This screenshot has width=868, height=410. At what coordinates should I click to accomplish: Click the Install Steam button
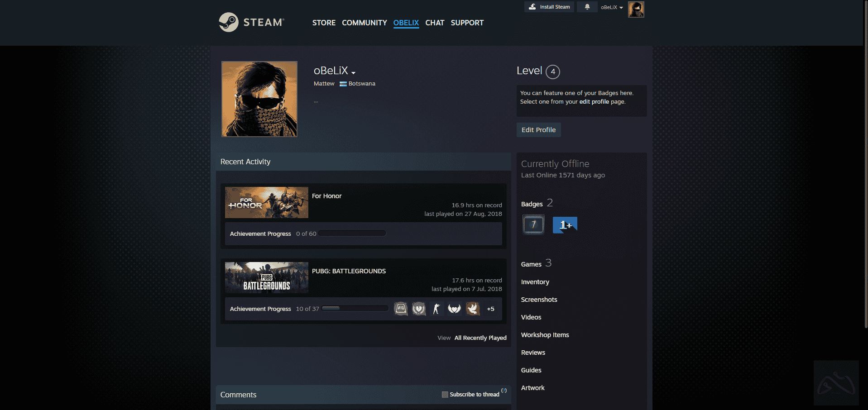coord(549,7)
